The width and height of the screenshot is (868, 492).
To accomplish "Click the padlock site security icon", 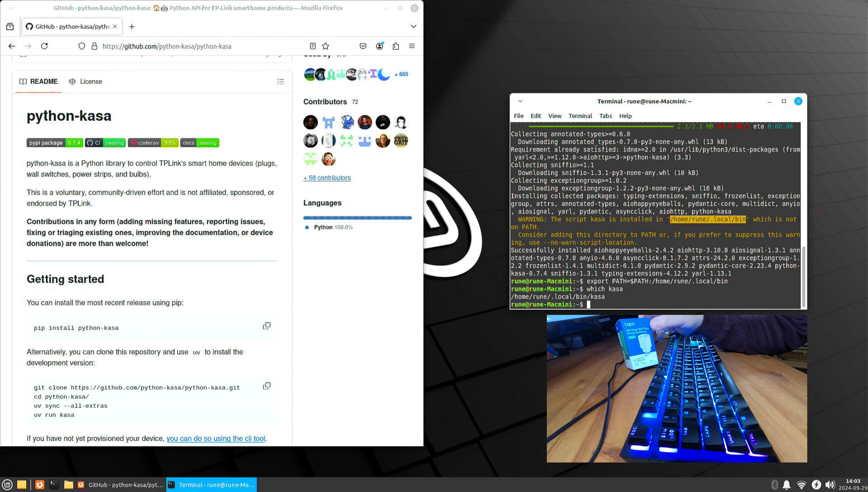I will point(94,46).
